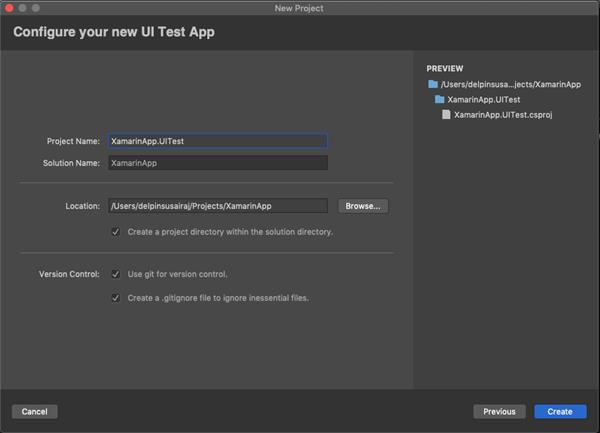Click the Create button

tap(560, 411)
